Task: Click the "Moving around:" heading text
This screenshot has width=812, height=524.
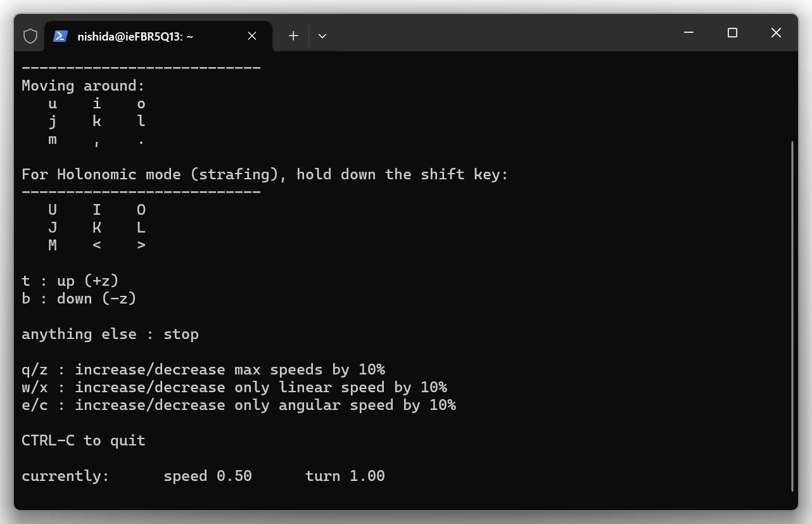Action: (84, 86)
